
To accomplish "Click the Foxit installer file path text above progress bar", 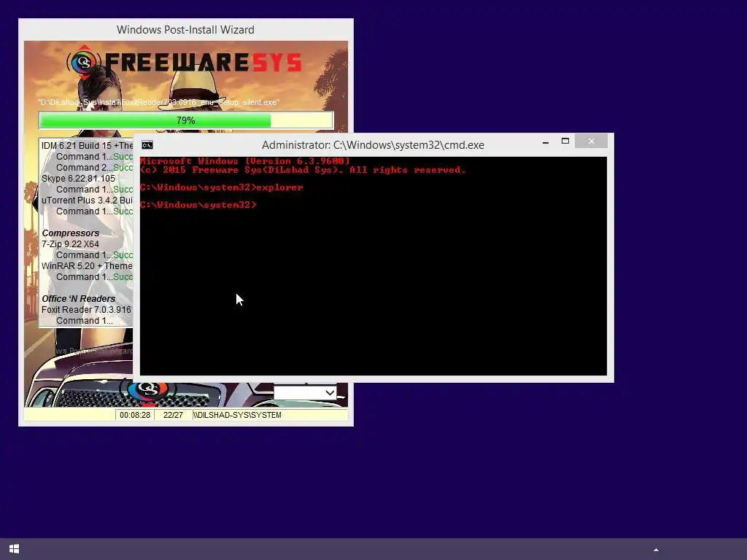I will coord(158,102).
